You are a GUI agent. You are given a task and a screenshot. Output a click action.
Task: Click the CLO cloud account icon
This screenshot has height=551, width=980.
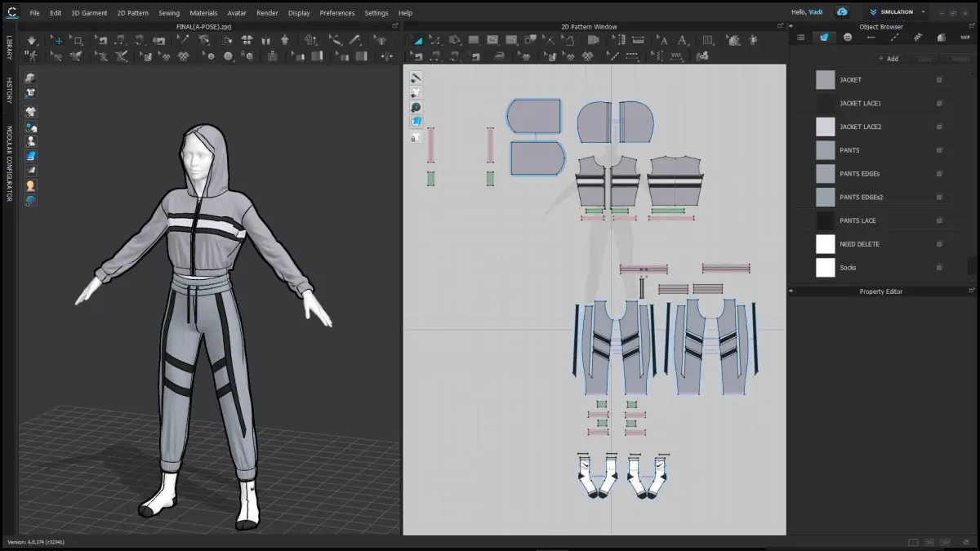pyautogui.click(x=842, y=12)
